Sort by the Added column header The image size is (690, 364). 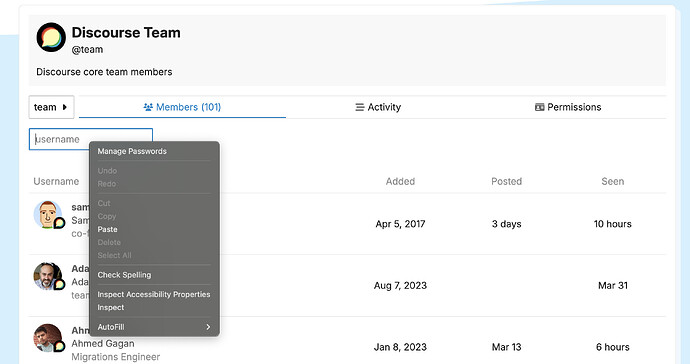[x=400, y=181]
